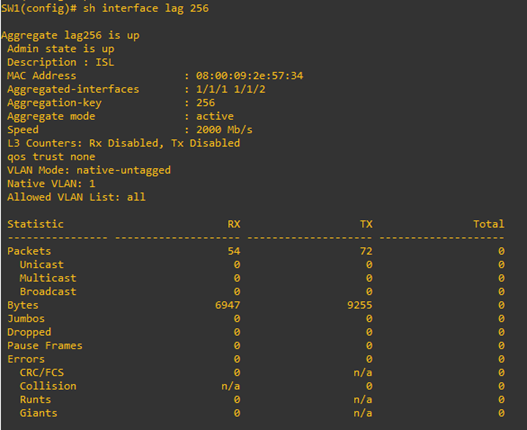Click the CRC/FCS row label

(x=42, y=373)
